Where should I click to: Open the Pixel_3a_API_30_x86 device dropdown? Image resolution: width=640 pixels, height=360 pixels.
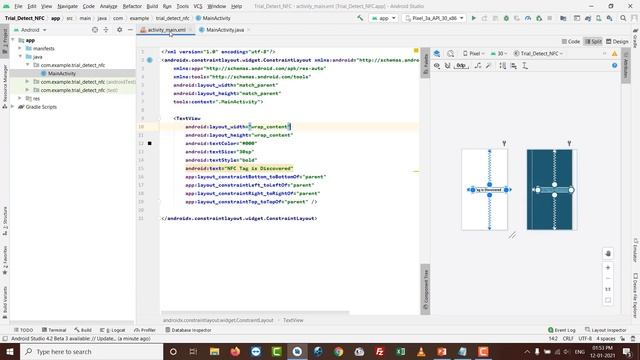click(x=433, y=18)
